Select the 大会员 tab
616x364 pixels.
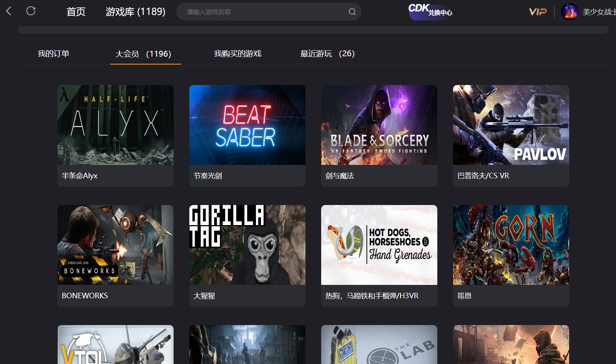pyautogui.click(x=143, y=54)
